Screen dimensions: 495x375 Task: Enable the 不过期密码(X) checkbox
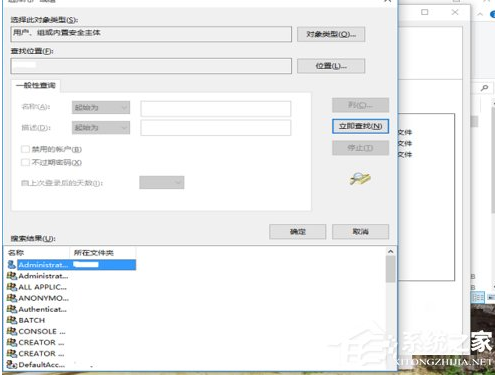(25, 162)
